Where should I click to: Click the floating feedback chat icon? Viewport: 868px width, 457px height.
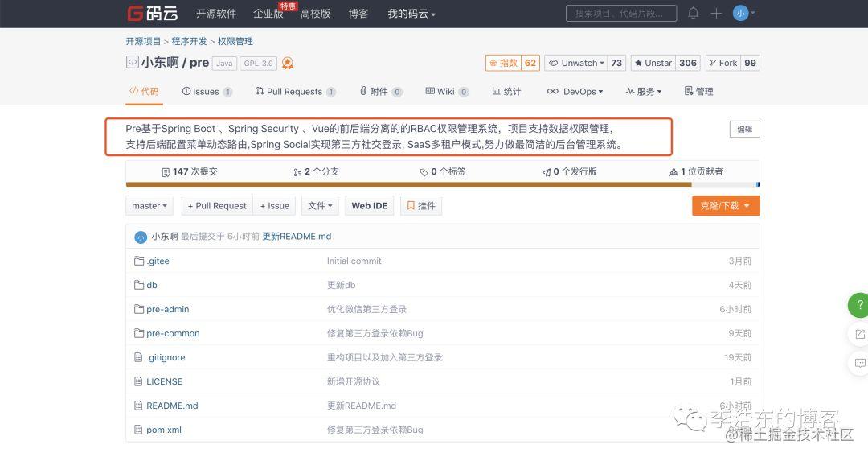tap(859, 364)
